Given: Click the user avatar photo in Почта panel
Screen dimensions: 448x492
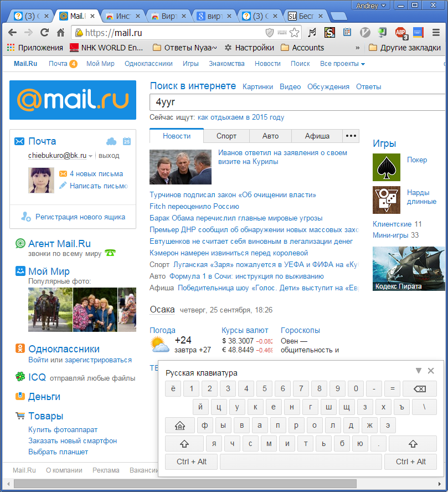Looking at the screenshot, I should click(x=41, y=180).
